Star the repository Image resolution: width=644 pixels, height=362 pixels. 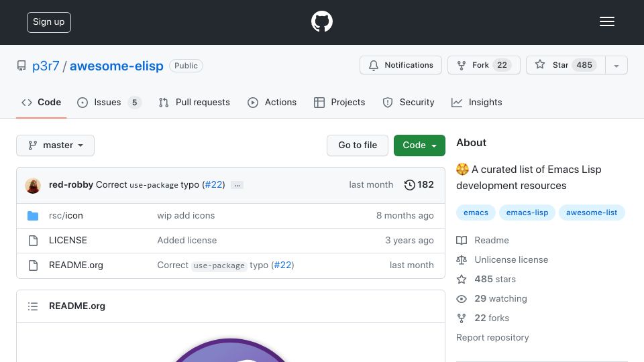(x=566, y=65)
